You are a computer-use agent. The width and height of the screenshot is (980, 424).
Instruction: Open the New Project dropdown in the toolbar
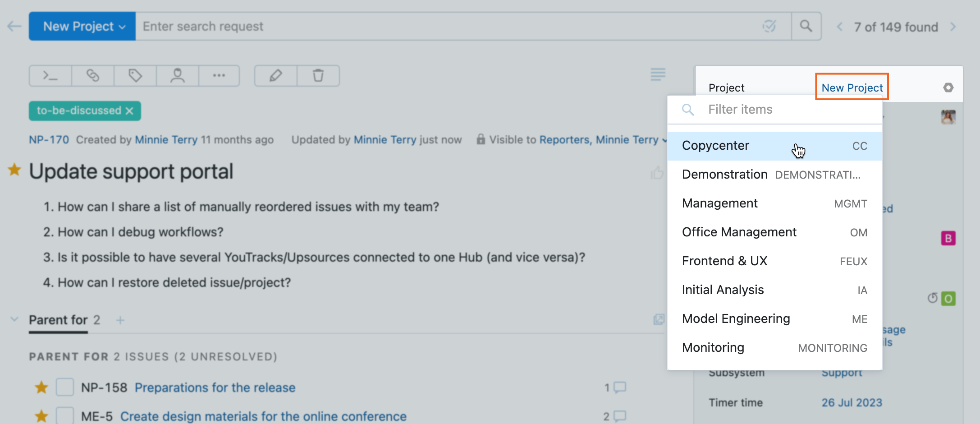(x=82, y=26)
